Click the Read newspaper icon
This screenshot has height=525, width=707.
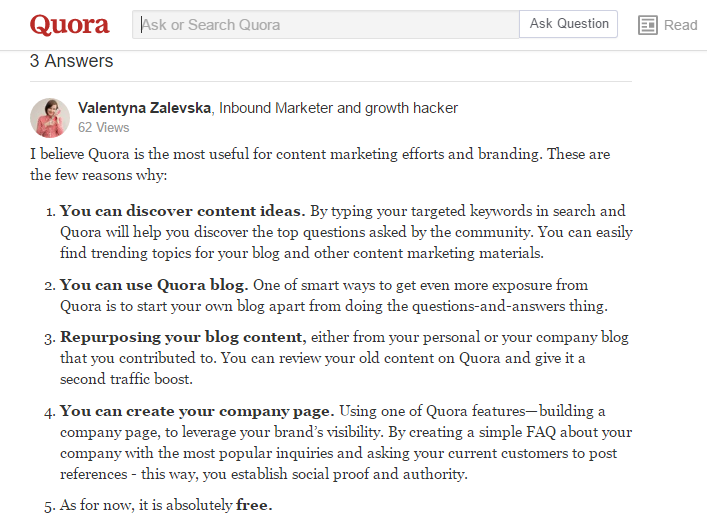coord(647,25)
